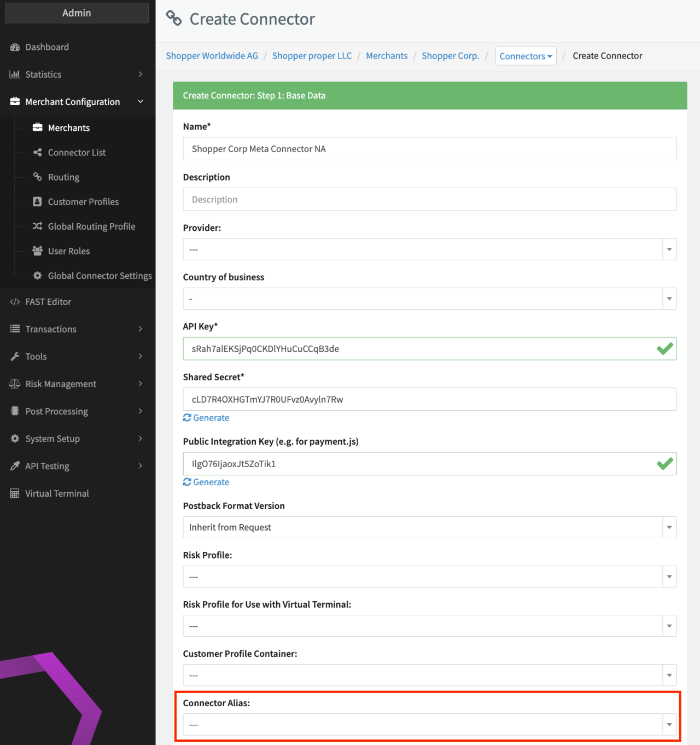The height and width of the screenshot is (745, 700).
Task: Open the Provider dropdown
Action: [429, 249]
